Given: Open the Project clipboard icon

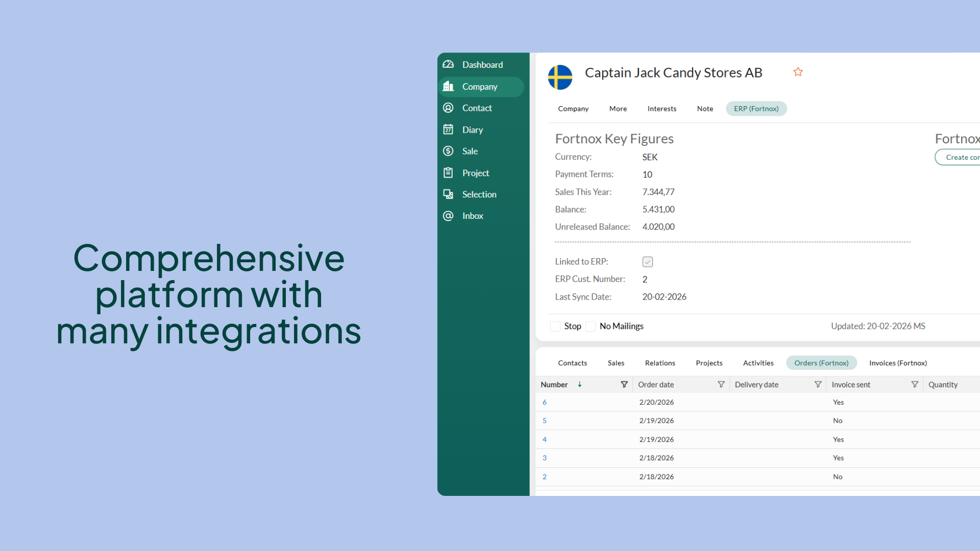Looking at the screenshot, I should click(448, 173).
